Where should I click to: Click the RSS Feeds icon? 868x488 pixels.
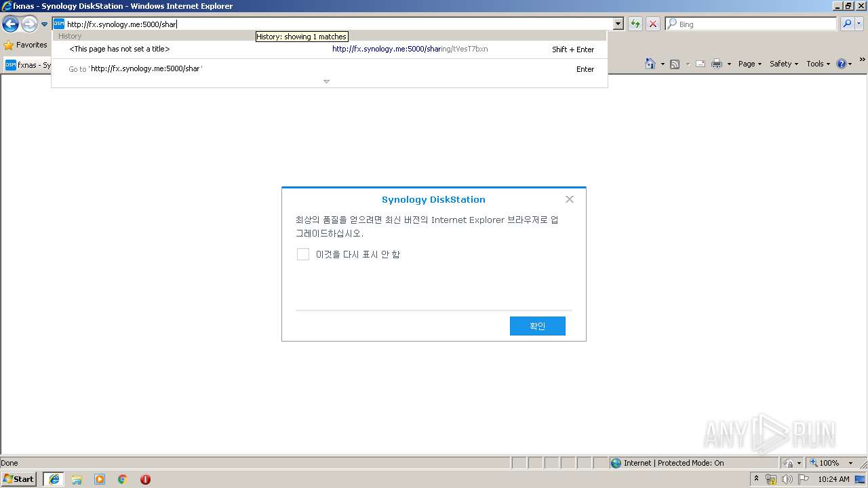pyautogui.click(x=675, y=64)
